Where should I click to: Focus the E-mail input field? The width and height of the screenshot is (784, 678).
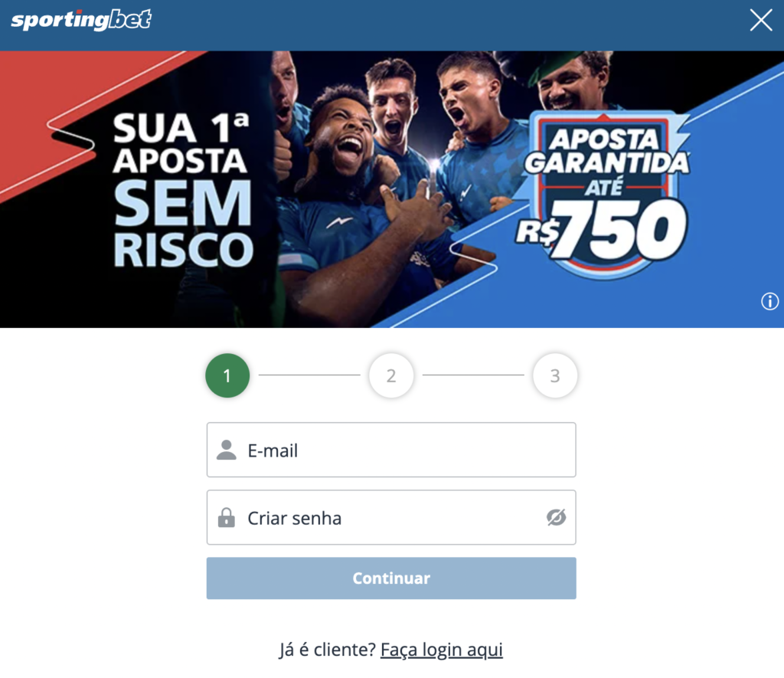(391, 450)
